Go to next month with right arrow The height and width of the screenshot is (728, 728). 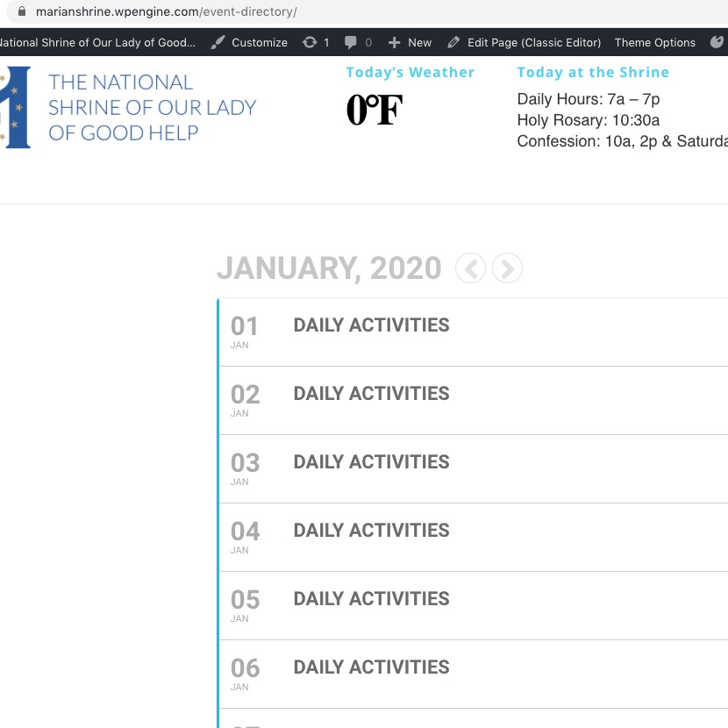(x=507, y=268)
